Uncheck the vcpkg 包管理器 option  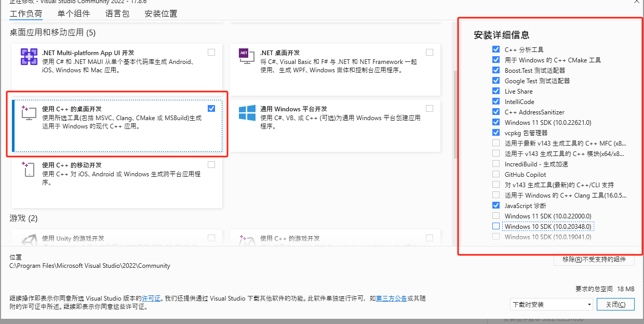click(x=495, y=133)
